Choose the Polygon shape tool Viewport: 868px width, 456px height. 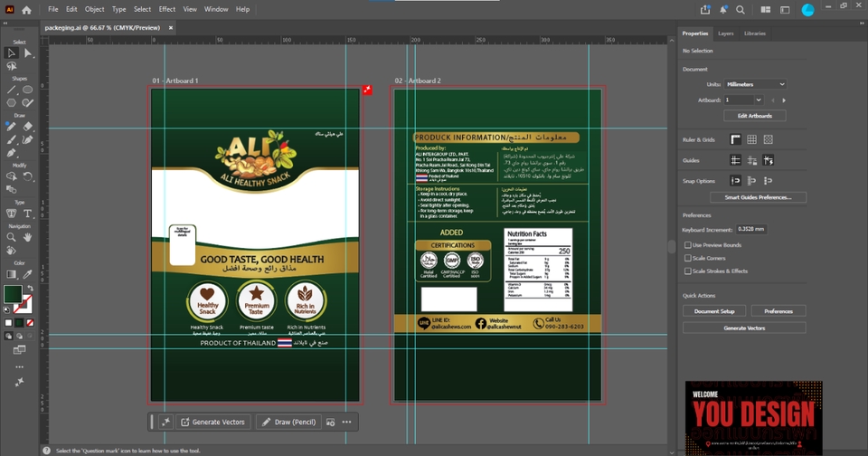[11, 103]
